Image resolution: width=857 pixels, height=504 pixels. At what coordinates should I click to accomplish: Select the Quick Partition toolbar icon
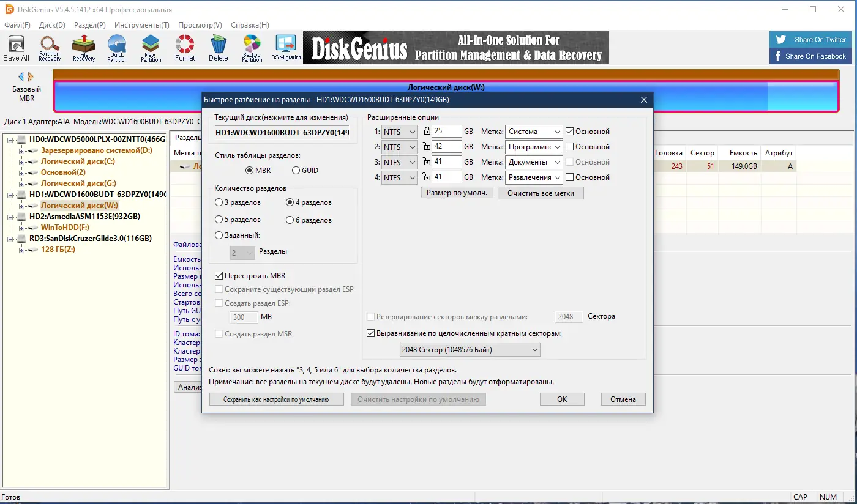pos(117,48)
